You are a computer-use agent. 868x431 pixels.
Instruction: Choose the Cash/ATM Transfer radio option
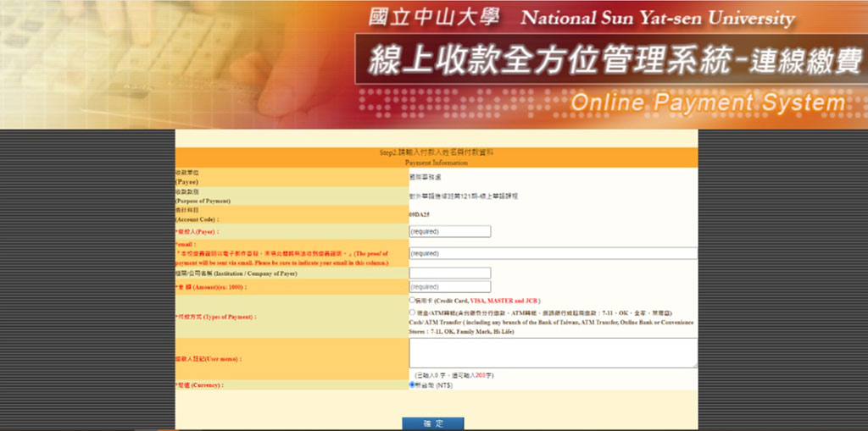pyautogui.click(x=412, y=312)
